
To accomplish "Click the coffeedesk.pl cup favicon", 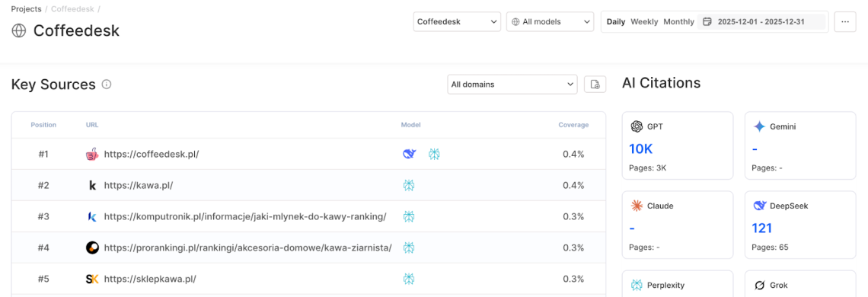I will pyautogui.click(x=92, y=154).
